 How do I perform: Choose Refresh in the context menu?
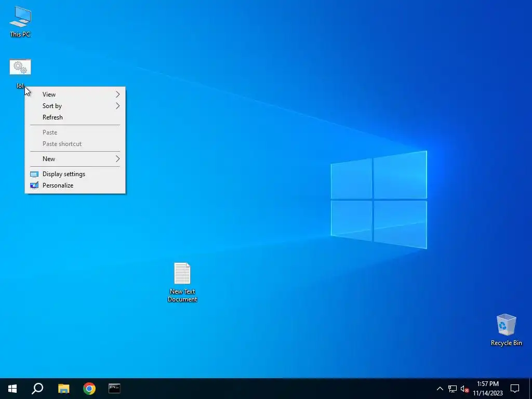tap(75, 117)
